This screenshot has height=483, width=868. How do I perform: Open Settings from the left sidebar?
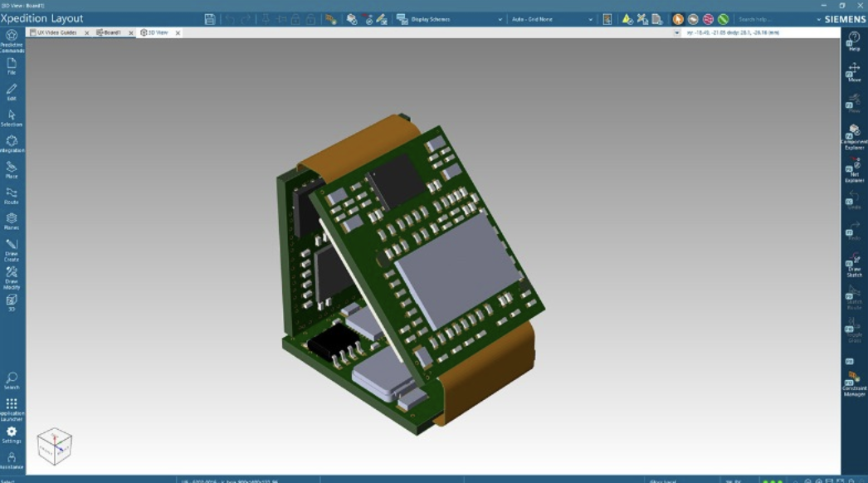[12, 434]
